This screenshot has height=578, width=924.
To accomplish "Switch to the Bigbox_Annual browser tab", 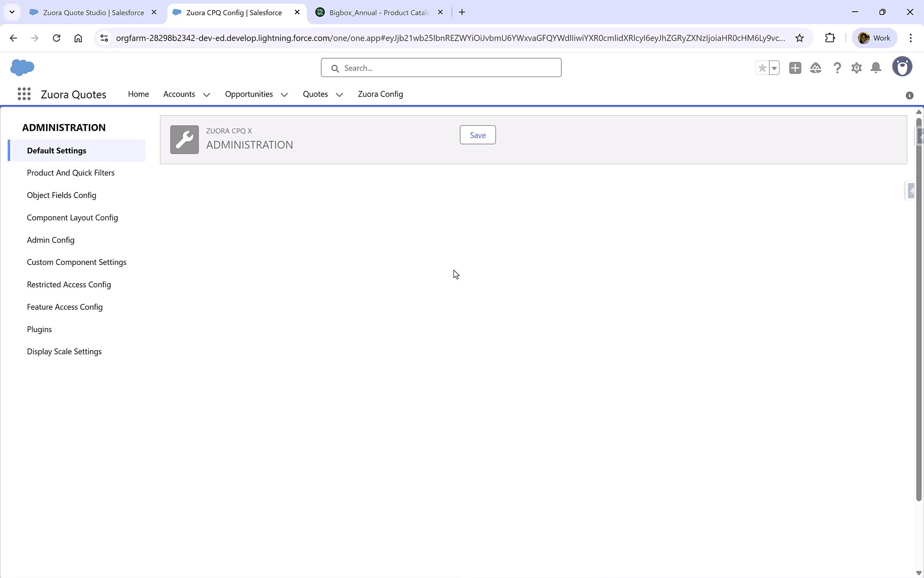I will (374, 12).
